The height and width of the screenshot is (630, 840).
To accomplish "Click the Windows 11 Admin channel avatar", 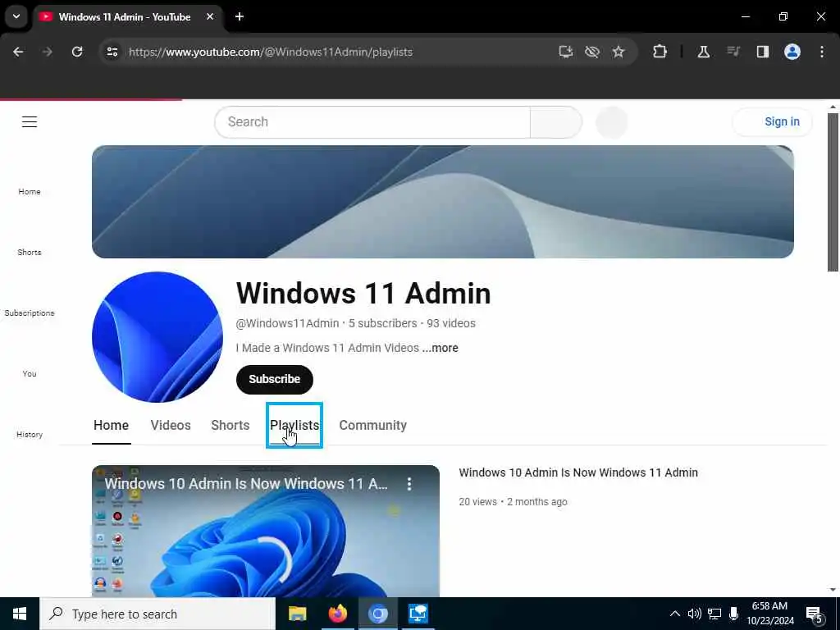I will point(157,337).
